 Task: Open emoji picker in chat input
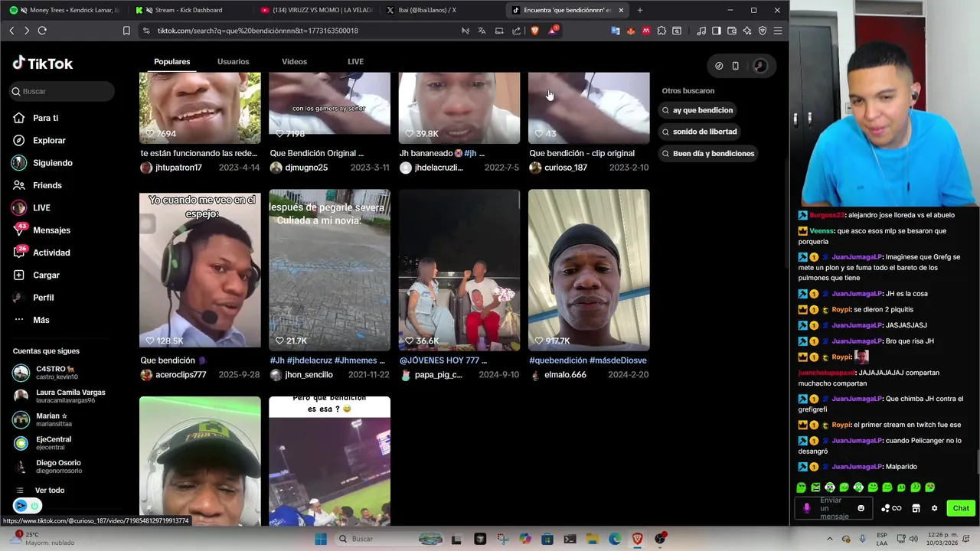coord(861,508)
